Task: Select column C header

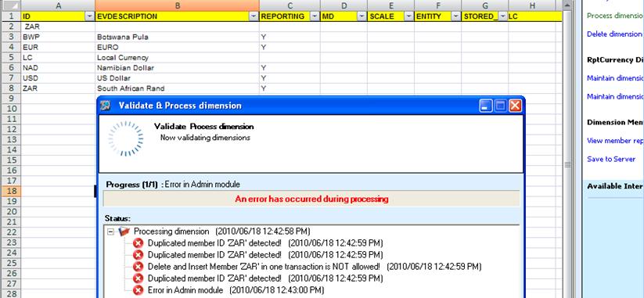Action: (290, 5)
